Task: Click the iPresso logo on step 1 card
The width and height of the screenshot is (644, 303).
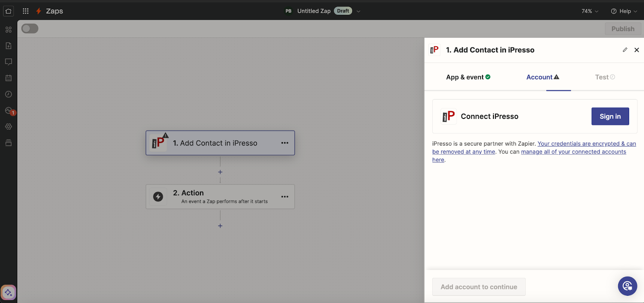Action: 158,143
